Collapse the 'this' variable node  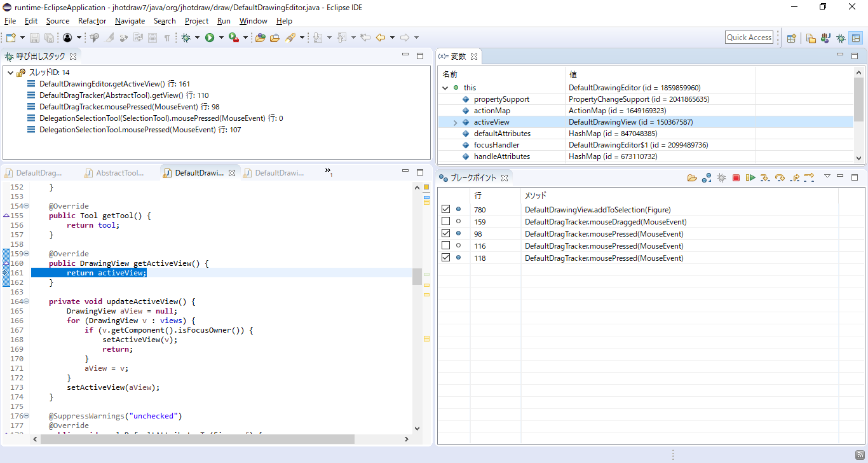(x=445, y=88)
